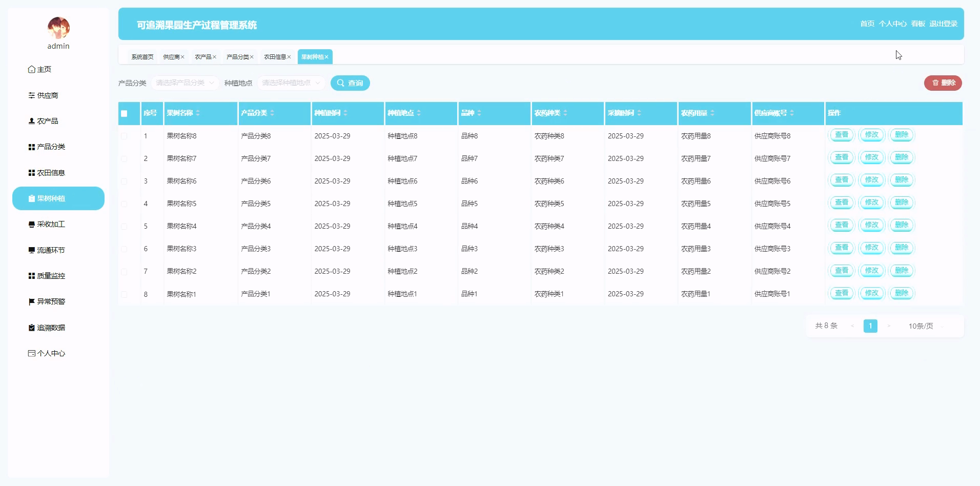The width and height of the screenshot is (980, 486).
Task: Switch to the 系统首页 tab
Action: coord(142,57)
